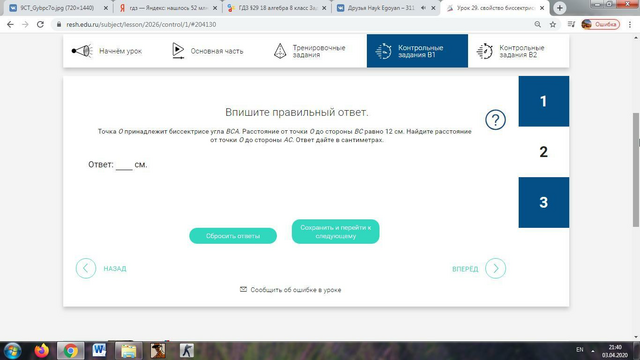
Task: Click Сбросить ответы button
Action: click(x=233, y=236)
